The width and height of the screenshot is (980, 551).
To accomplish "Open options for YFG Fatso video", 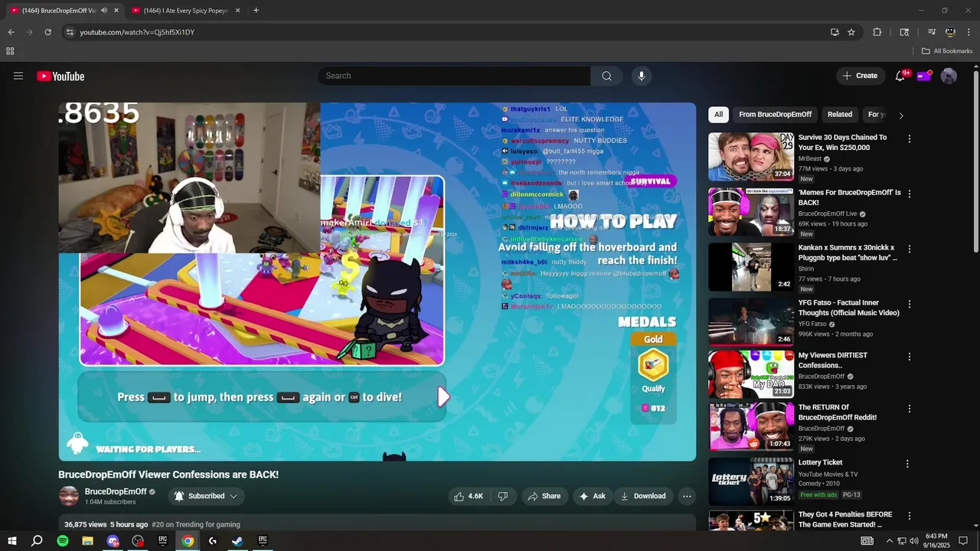I will [909, 305].
